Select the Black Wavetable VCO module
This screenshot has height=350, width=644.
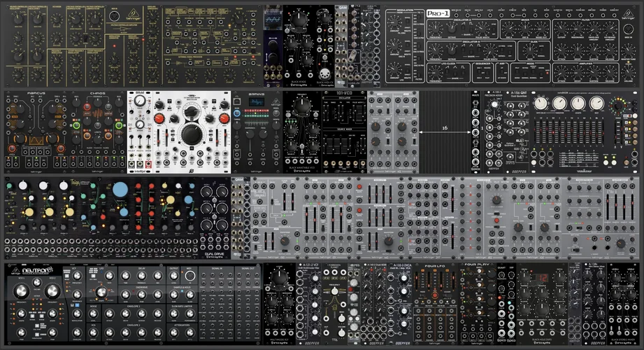[x=302, y=132]
